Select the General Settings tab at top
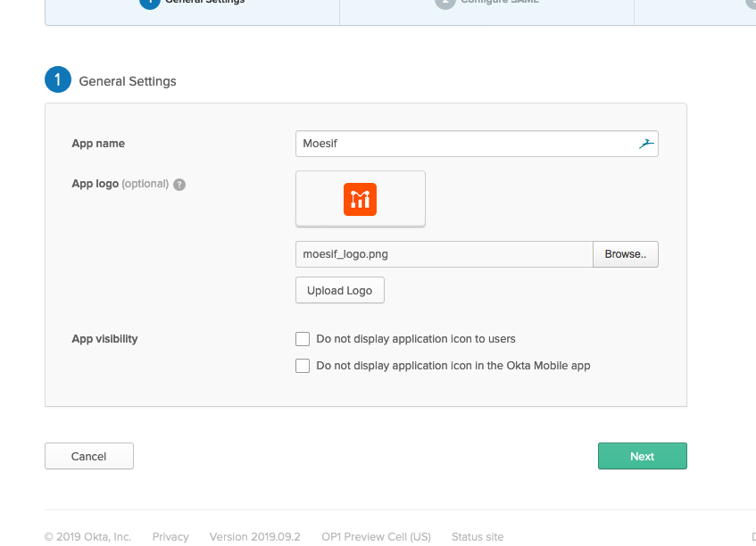Viewport: 756px width, 546px height. pyautogui.click(x=192, y=3)
